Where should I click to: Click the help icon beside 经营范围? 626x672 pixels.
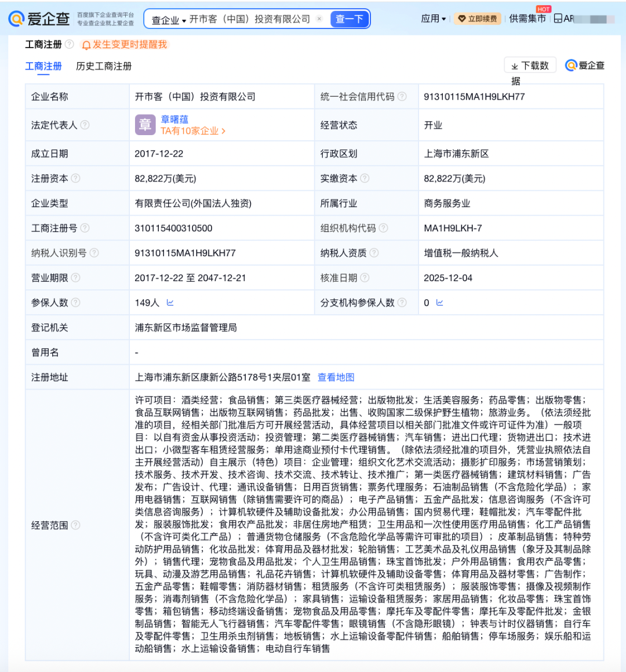[x=75, y=525]
